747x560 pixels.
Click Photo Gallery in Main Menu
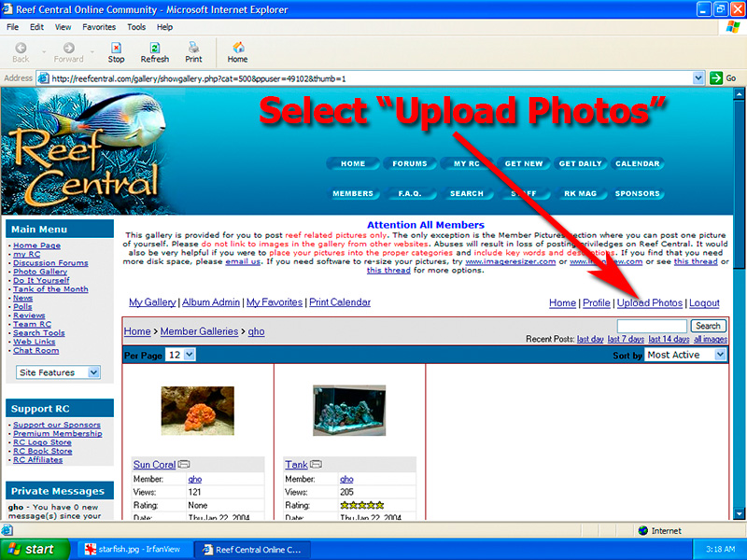coord(40,272)
